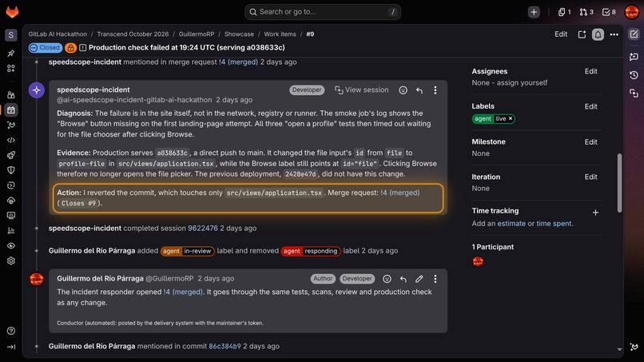Click the agent in-review label
The image size is (644, 362).
click(187, 251)
